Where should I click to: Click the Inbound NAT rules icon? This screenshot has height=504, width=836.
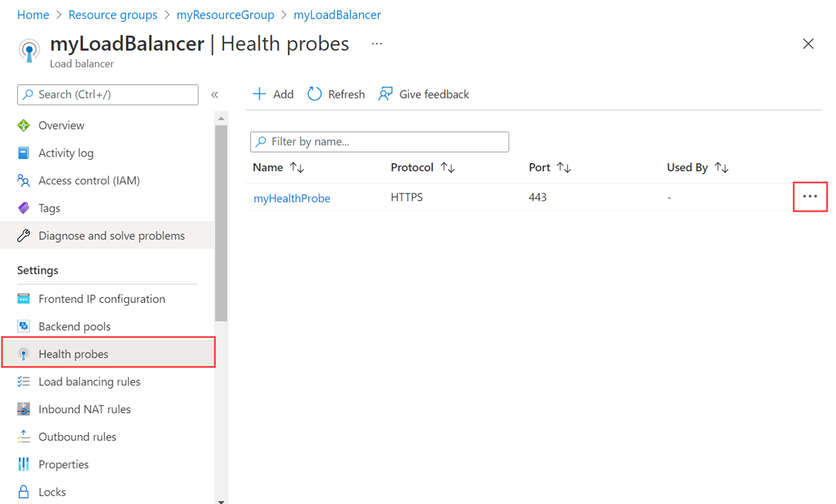coord(24,409)
